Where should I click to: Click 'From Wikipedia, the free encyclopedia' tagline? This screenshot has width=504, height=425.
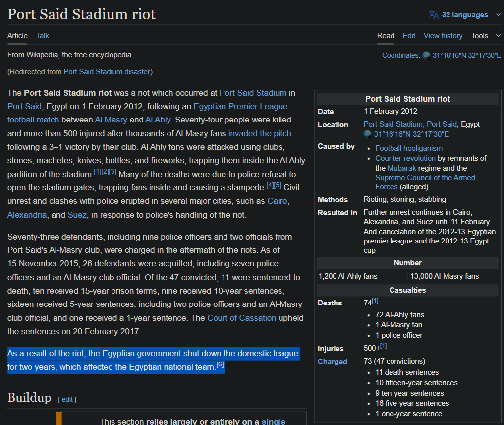pos(69,55)
